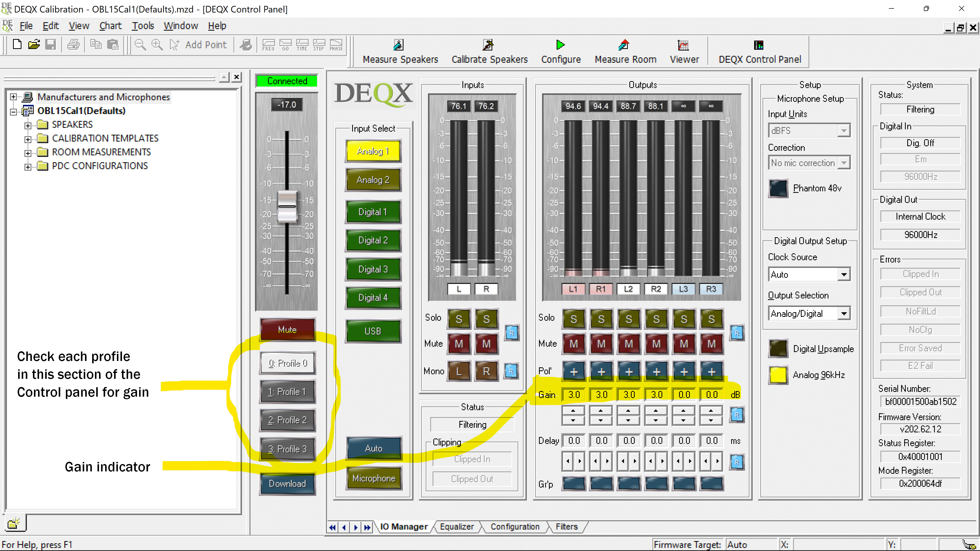Show the PHASE chart view

336,44
